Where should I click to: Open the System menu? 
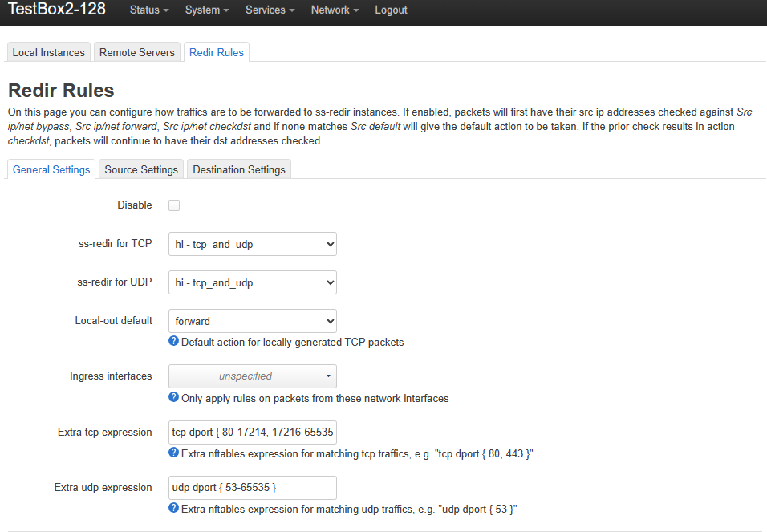coord(206,10)
